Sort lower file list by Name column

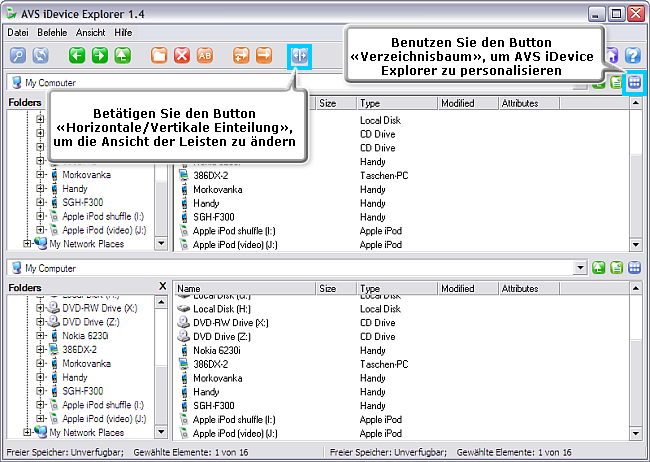click(x=245, y=288)
